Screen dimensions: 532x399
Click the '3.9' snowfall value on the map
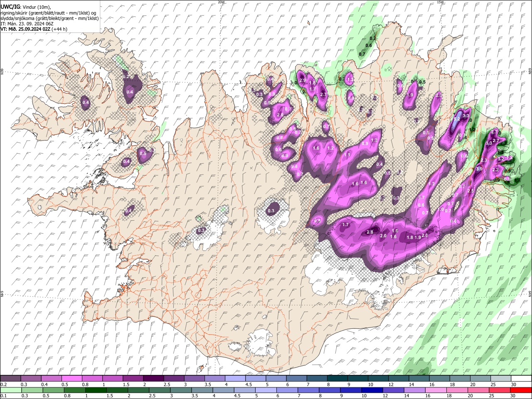479,169
